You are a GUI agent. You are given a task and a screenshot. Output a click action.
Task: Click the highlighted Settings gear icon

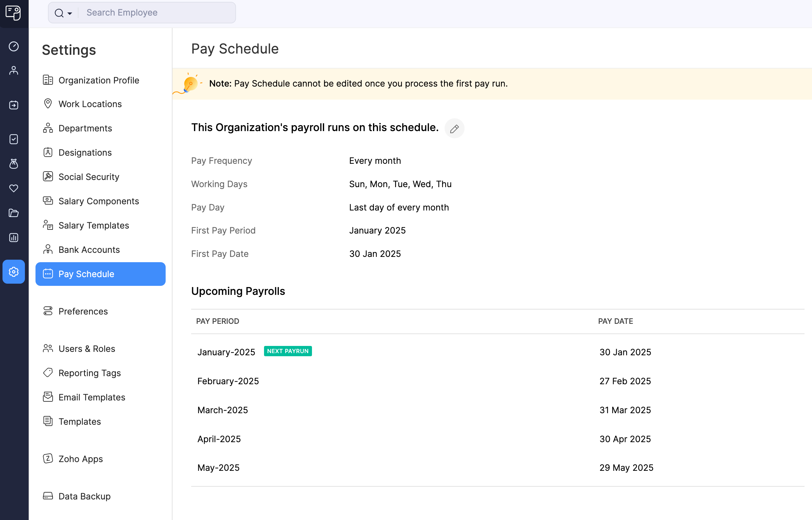(x=14, y=272)
